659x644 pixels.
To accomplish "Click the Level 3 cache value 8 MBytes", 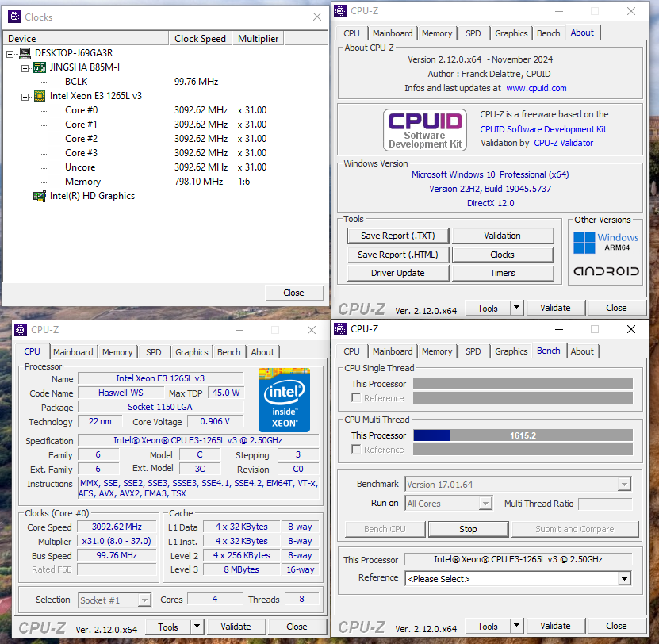I will tap(241, 569).
